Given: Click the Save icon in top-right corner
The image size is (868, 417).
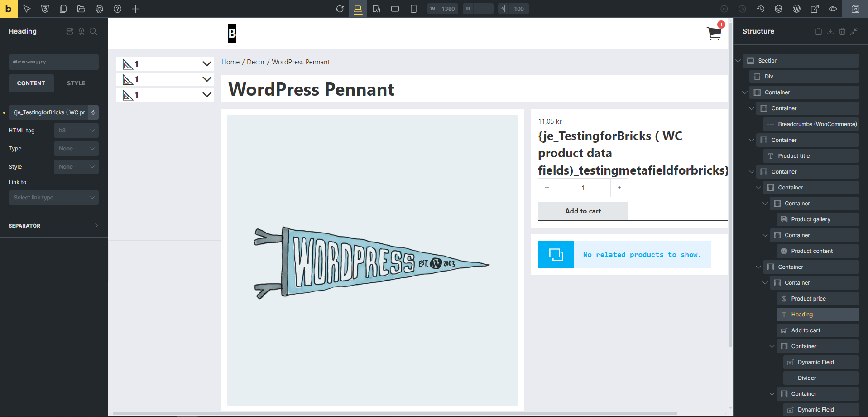Looking at the screenshot, I should click(x=855, y=9).
